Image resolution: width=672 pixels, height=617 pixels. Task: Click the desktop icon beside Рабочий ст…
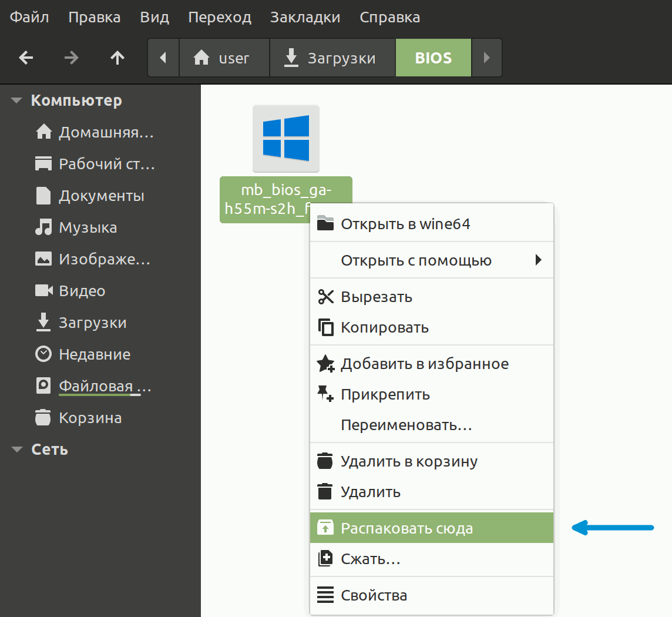(43, 164)
